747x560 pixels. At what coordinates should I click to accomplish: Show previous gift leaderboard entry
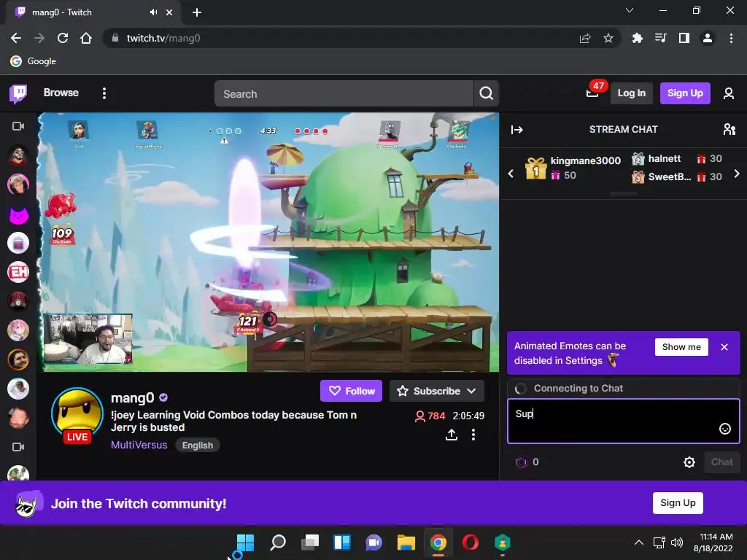(511, 174)
